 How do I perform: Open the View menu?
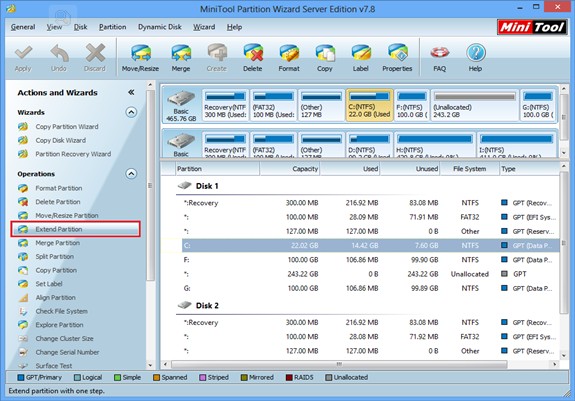(54, 27)
